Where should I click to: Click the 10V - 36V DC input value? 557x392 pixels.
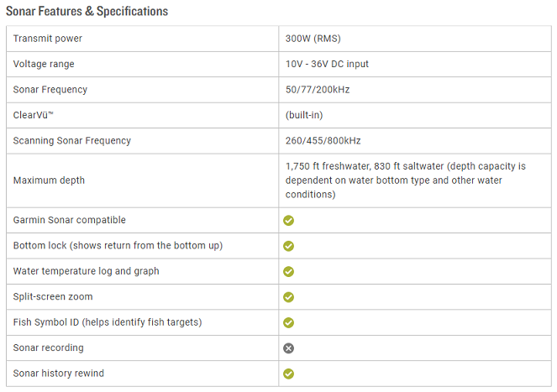[x=327, y=64]
